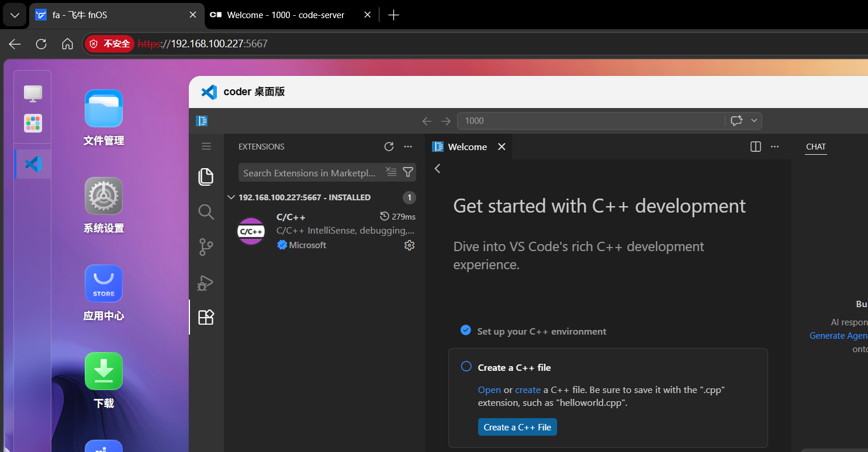Screen dimensions: 868x452
Task: Open the hamburger application menu
Action: click(x=206, y=146)
